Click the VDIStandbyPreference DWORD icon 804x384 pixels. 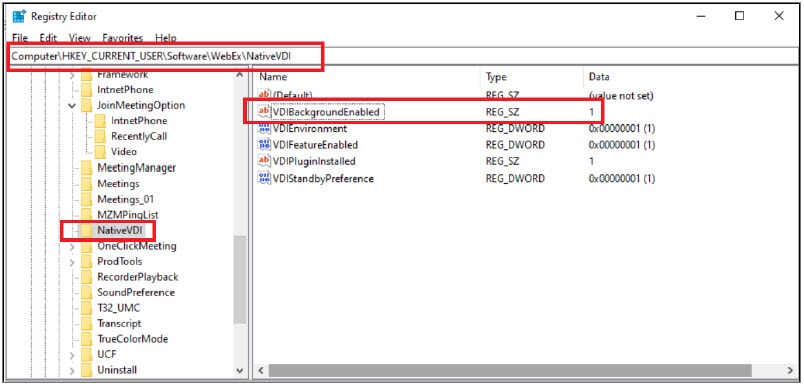coord(265,178)
